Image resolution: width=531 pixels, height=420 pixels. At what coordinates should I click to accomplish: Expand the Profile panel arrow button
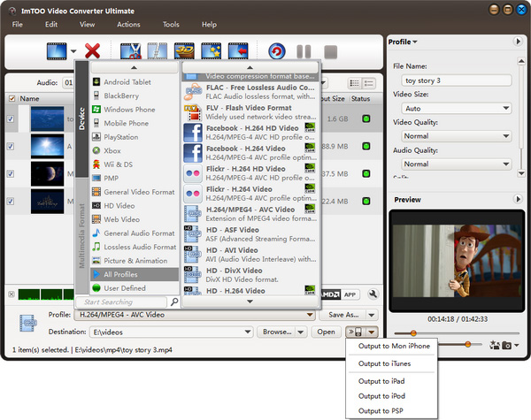pyautogui.click(x=518, y=42)
